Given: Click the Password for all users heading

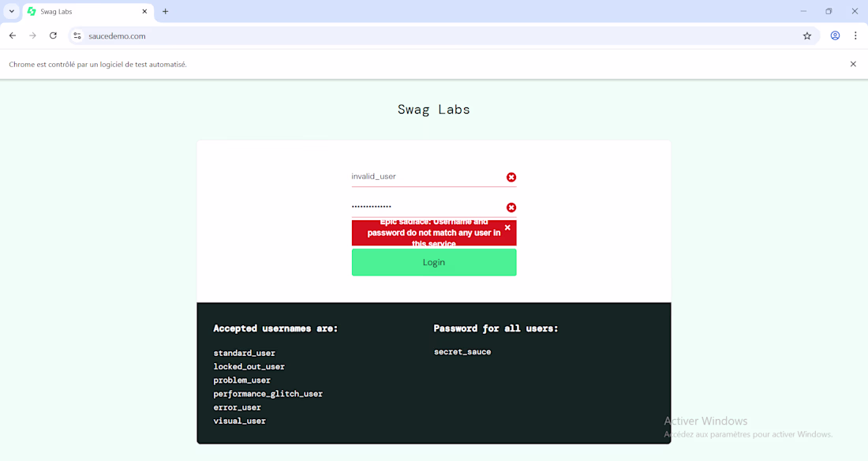Looking at the screenshot, I should 496,328.
